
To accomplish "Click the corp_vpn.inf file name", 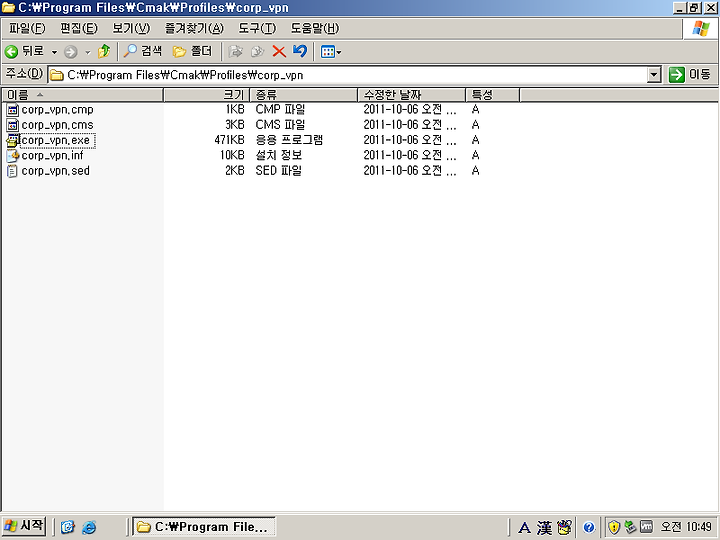I will (52, 156).
